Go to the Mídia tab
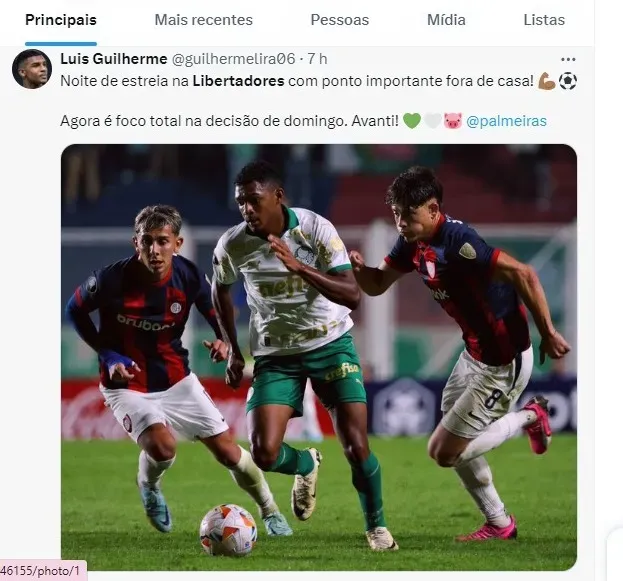623x581 pixels. tap(446, 20)
